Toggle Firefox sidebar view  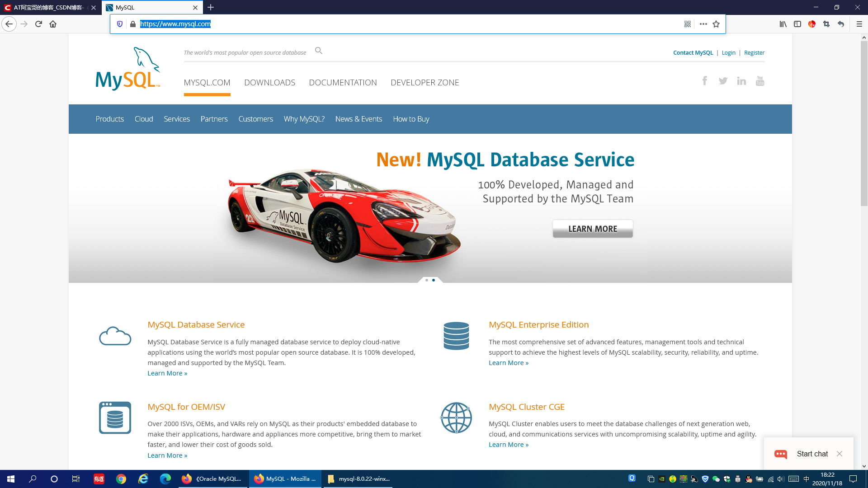797,24
